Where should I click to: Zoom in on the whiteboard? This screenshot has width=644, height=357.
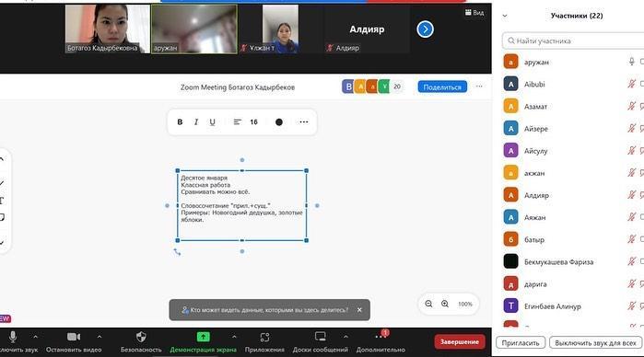pos(445,304)
